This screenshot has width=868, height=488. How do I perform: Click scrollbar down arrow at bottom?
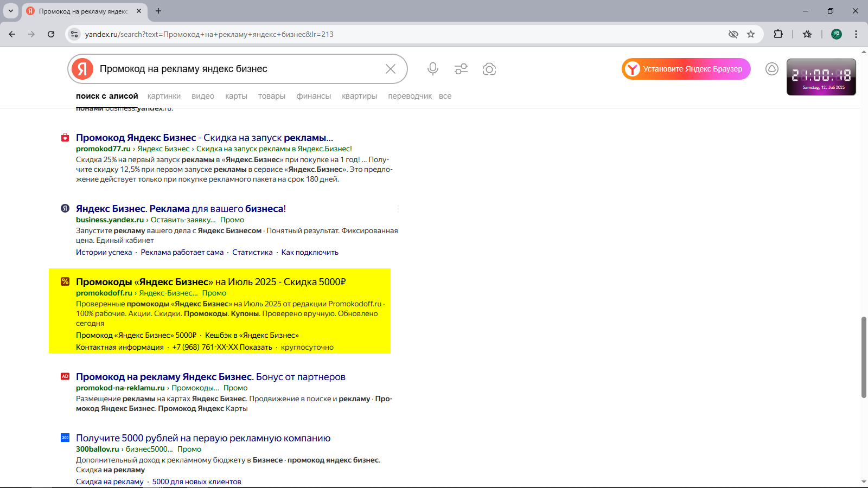tap(864, 481)
